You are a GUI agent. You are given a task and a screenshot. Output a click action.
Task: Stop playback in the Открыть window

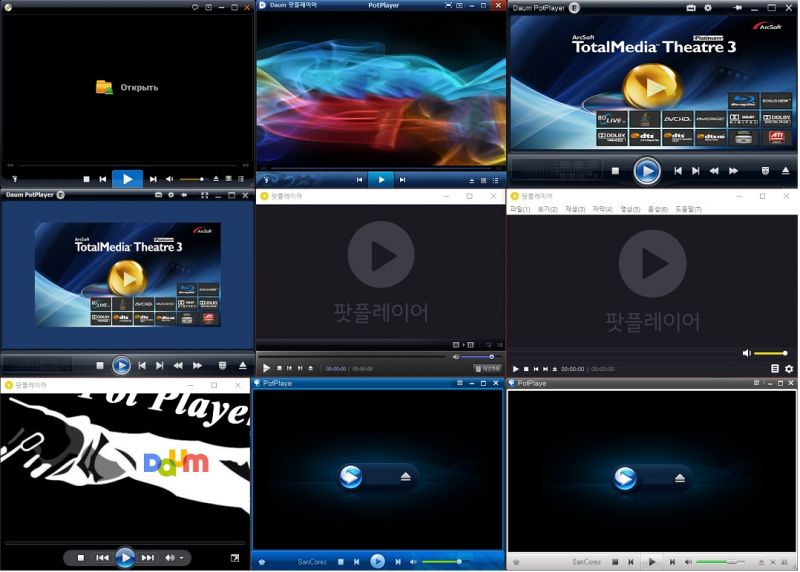[86, 179]
